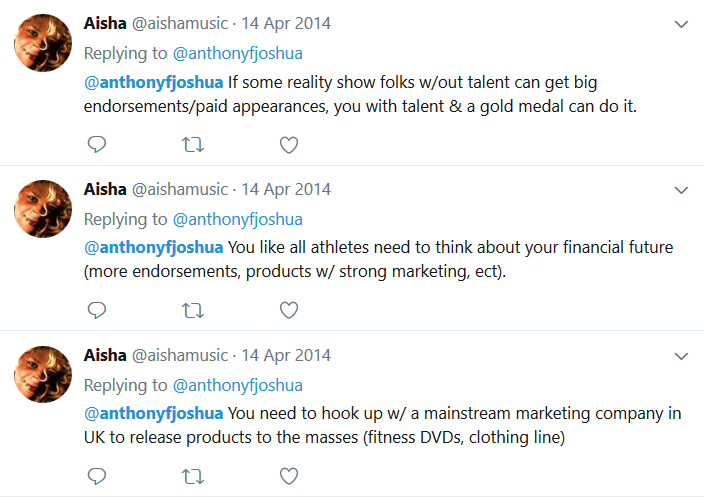Open more options on first tweet

[682, 24]
